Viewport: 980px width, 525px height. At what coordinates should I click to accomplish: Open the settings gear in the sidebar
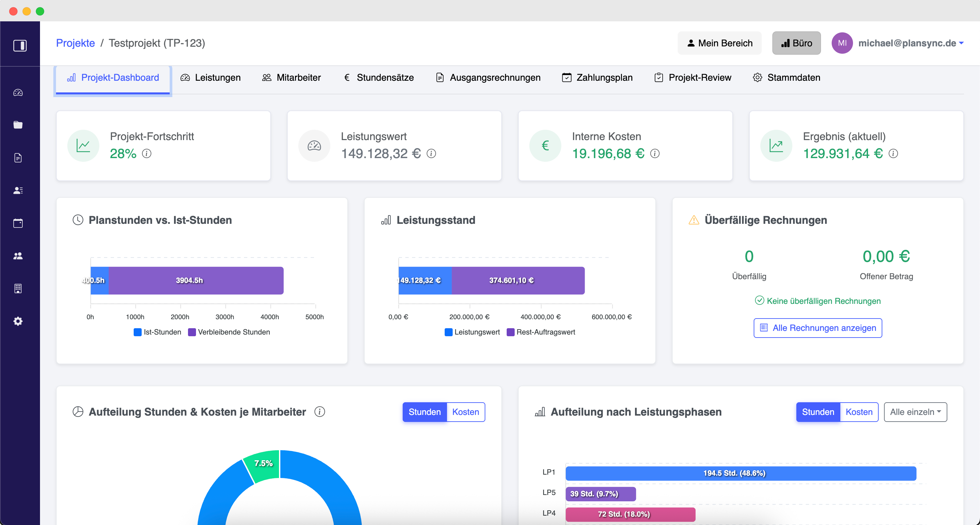[18, 321]
